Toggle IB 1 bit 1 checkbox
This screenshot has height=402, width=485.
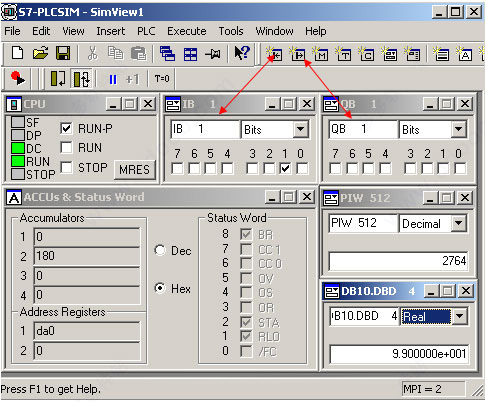pyautogui.click(x=285, y=168)
